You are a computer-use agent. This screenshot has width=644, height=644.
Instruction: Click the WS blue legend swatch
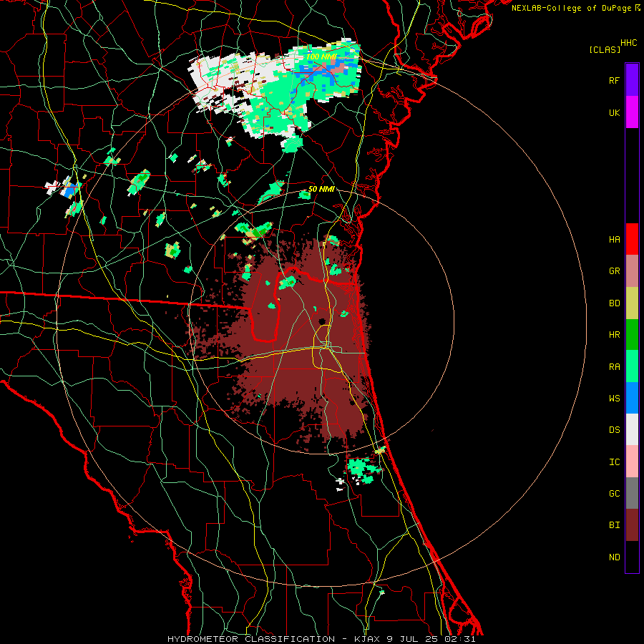[632, 398]
